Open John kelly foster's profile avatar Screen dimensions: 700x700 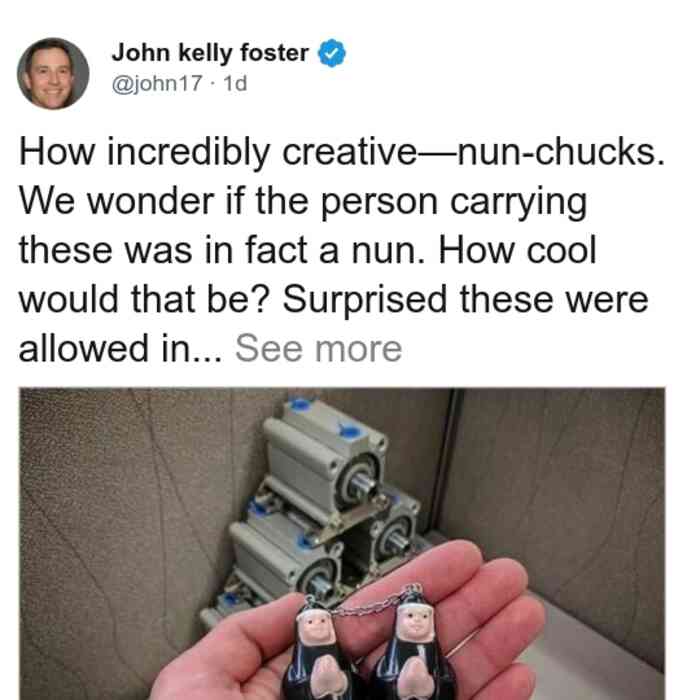tap(53, 74)
